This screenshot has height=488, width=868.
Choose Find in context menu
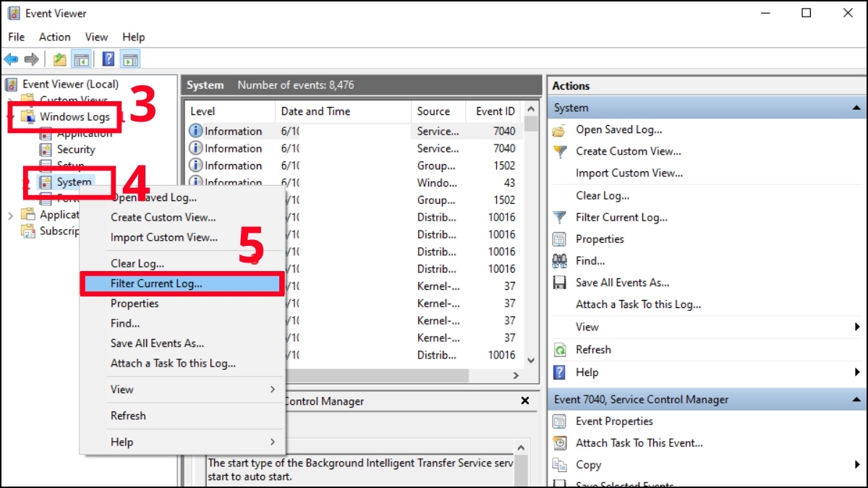point(125,323)
